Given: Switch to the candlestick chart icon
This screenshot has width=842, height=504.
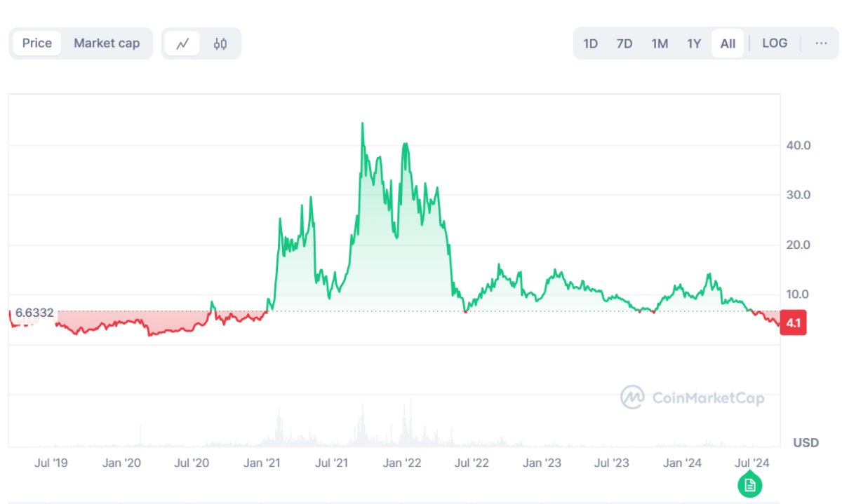Looking at the screenshot, I should 220,43.
